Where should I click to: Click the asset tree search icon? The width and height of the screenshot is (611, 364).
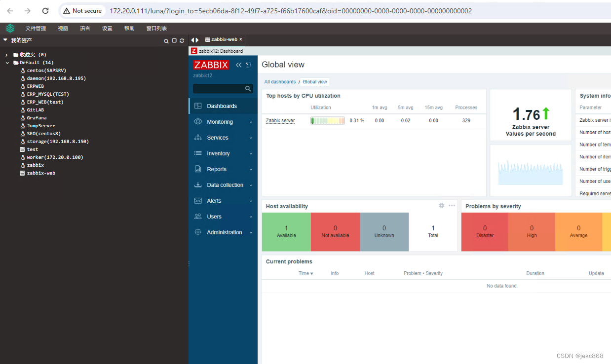tap(166, 40)
